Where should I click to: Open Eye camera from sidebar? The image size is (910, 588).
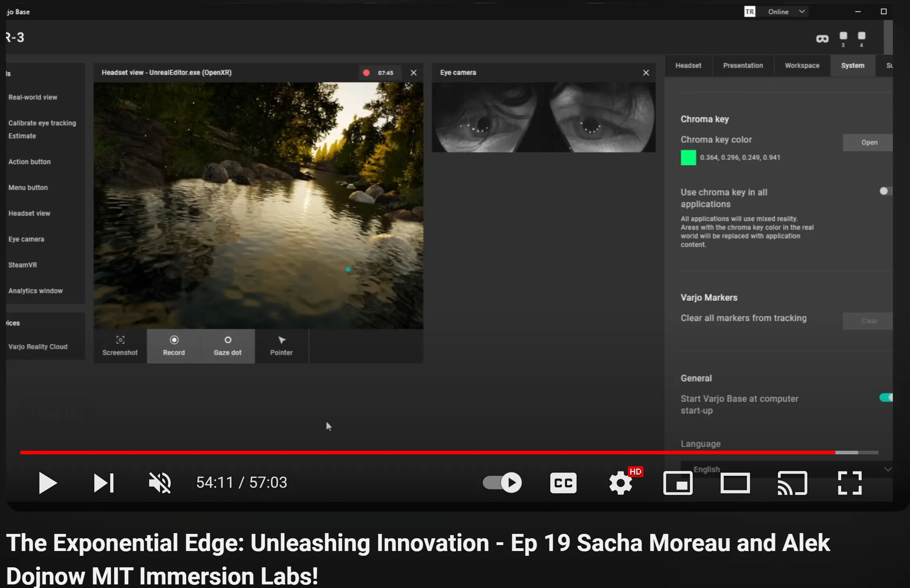(x=26, y=239)
